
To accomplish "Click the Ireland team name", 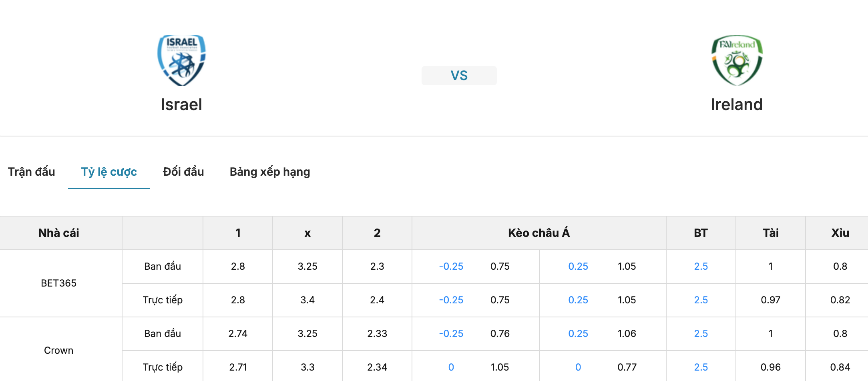I will 737,104.
